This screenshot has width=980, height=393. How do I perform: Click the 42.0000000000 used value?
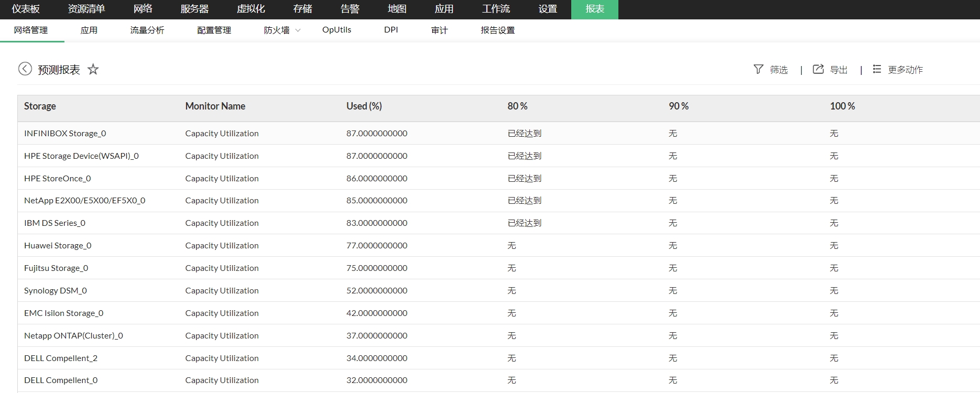tap(377, 313)
